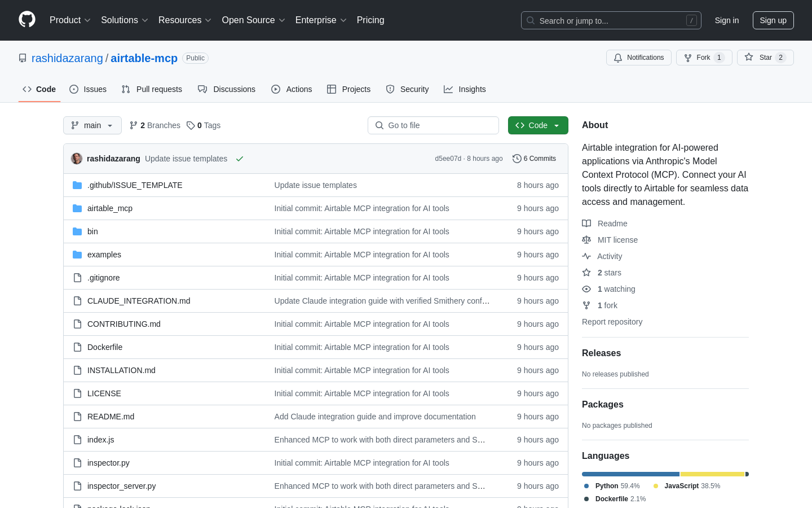This screenshot has height=508, width=812.
Task: Open the inspector_server.py file
Action: 121,486
